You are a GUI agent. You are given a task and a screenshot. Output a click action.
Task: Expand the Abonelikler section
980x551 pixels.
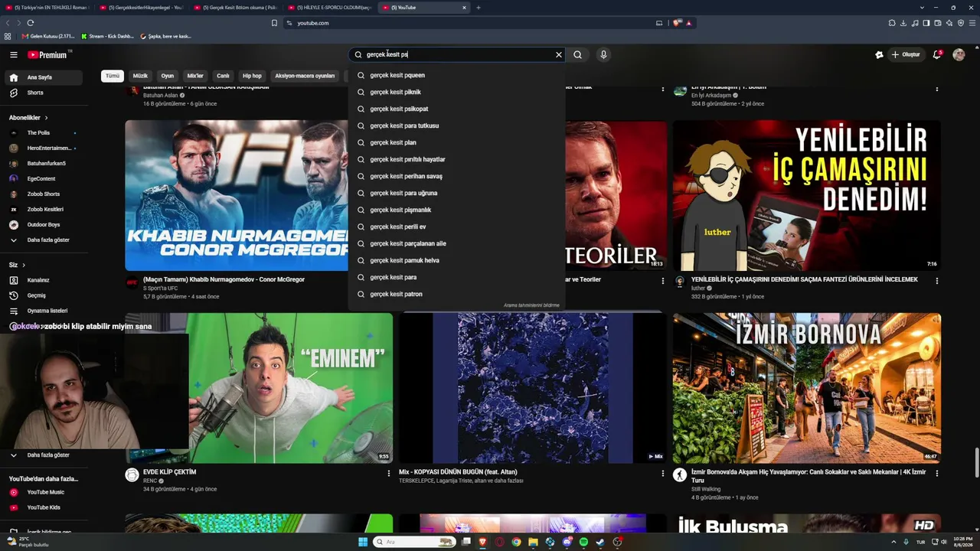28,118
